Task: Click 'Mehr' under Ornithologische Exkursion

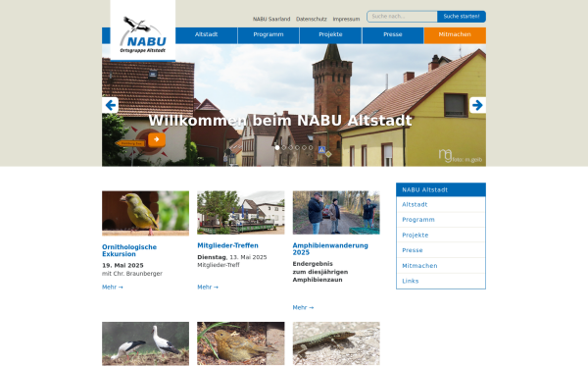Action: (x=113, y=288)
